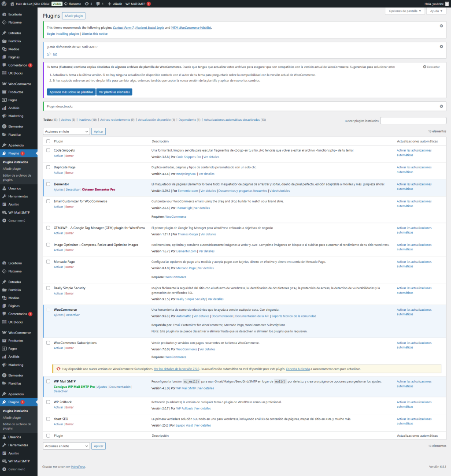The height and width of the screenshot is (476, 451).
Task: Open updates icon showing 3 in admin bar
Action: coord(88,4)
